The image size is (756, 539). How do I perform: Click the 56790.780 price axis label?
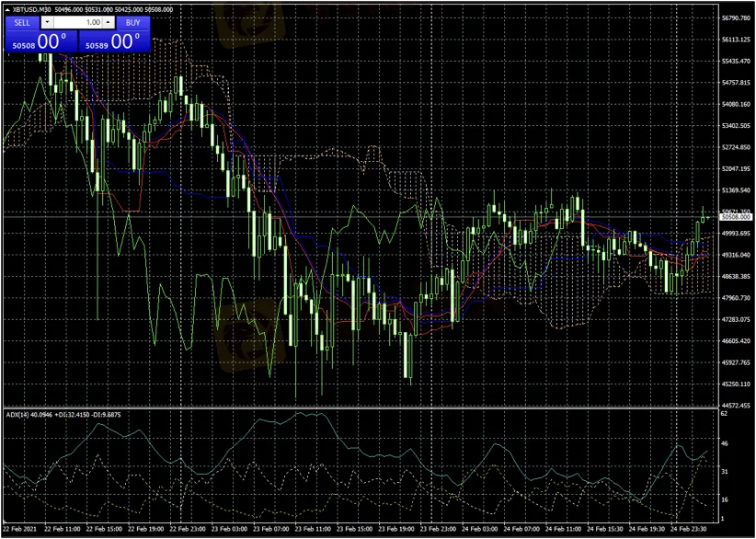[736, 18]
